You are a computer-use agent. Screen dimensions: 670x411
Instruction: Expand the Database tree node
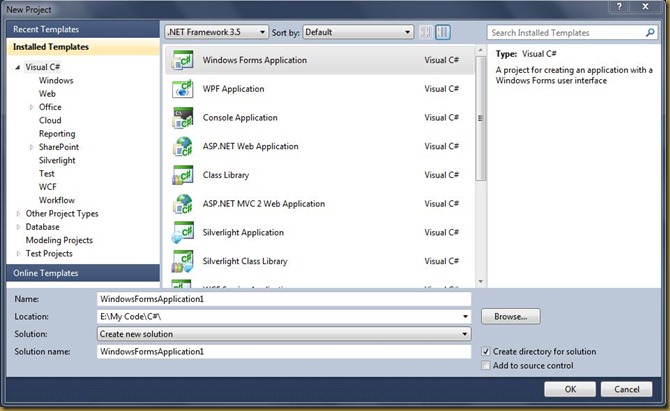18,227
